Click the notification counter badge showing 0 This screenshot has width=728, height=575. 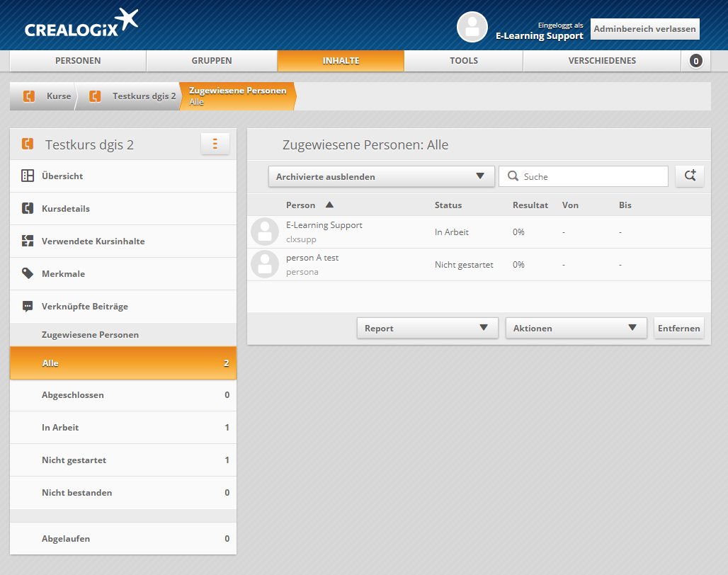tap(695, 61)
